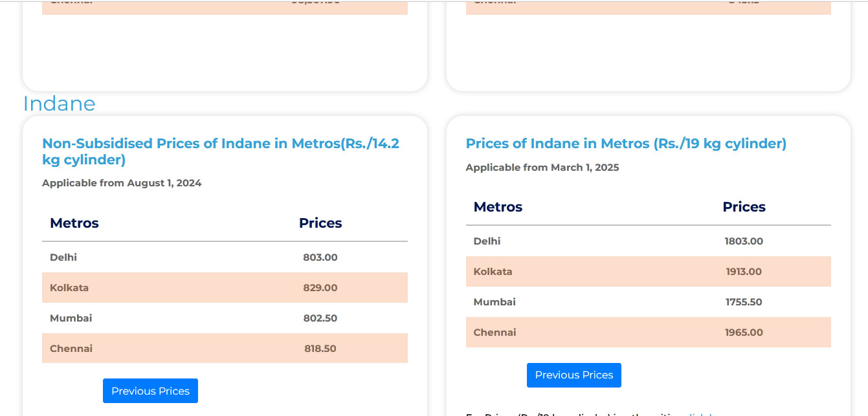The height and width of the screenshot is (416, 868).
Task: Select Prices column header in 14.2 kg table
Action: 320,223
